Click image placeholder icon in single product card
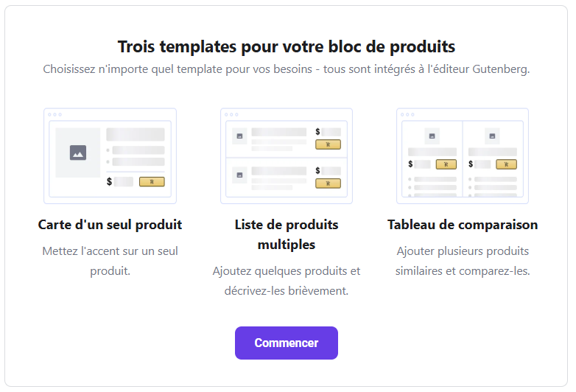This screenshot has height=392, width=576. (x=78, y=153)
